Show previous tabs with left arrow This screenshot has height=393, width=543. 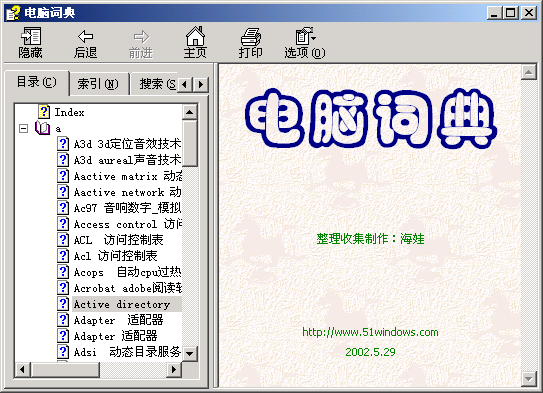185,84
